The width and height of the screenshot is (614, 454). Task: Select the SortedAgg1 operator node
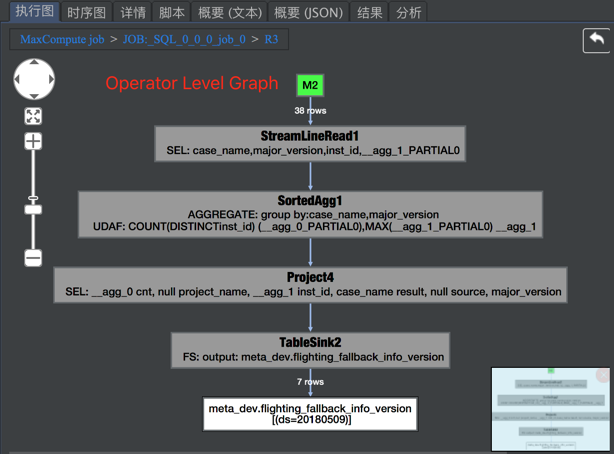[310, 214]
